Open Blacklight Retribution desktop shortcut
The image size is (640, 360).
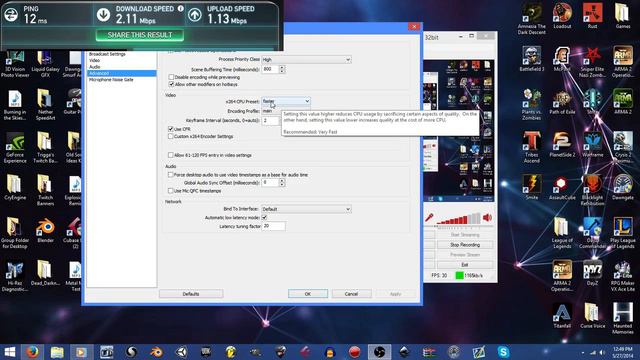click(x=593, y=191)
